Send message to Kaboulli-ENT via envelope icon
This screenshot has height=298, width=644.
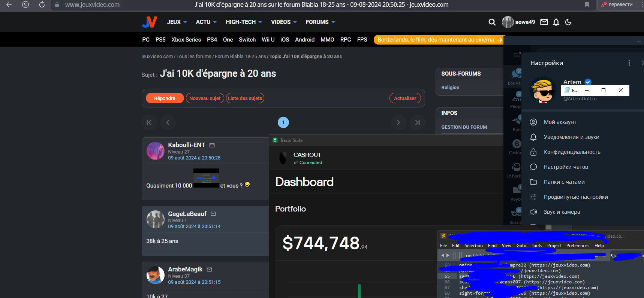tap(212, 145)
